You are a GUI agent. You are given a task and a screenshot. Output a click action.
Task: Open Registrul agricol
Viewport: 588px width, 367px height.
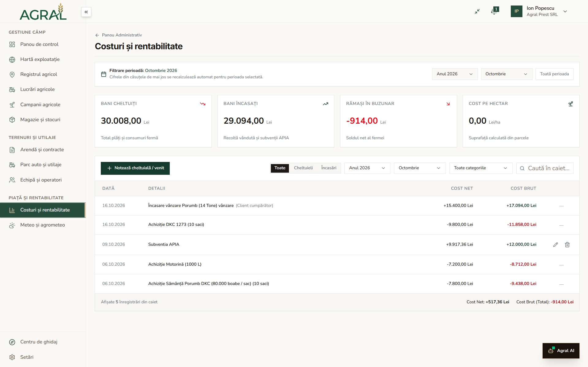pos(43,74)
